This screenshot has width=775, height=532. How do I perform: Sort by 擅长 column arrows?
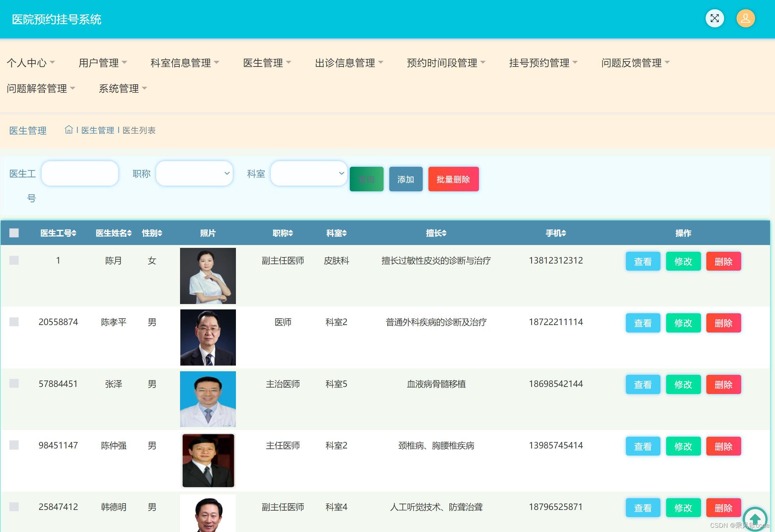444,233
